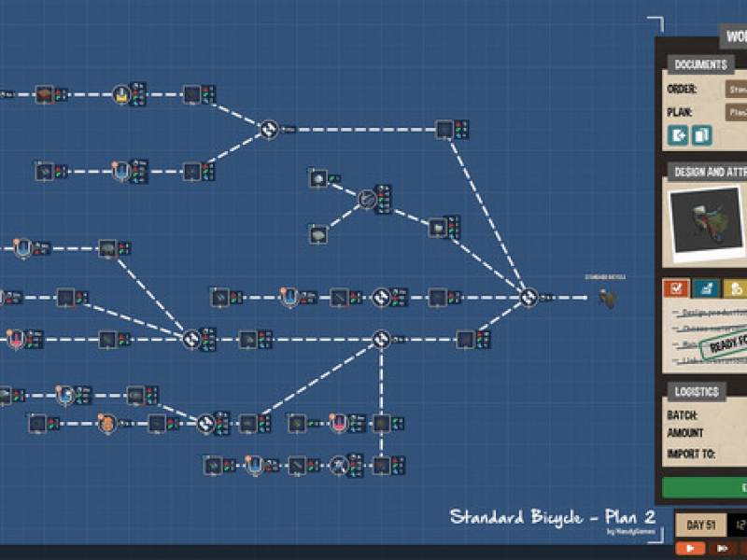
Task: Select the final assembly node before Standard Bicycle
Action: coord(529,298)
